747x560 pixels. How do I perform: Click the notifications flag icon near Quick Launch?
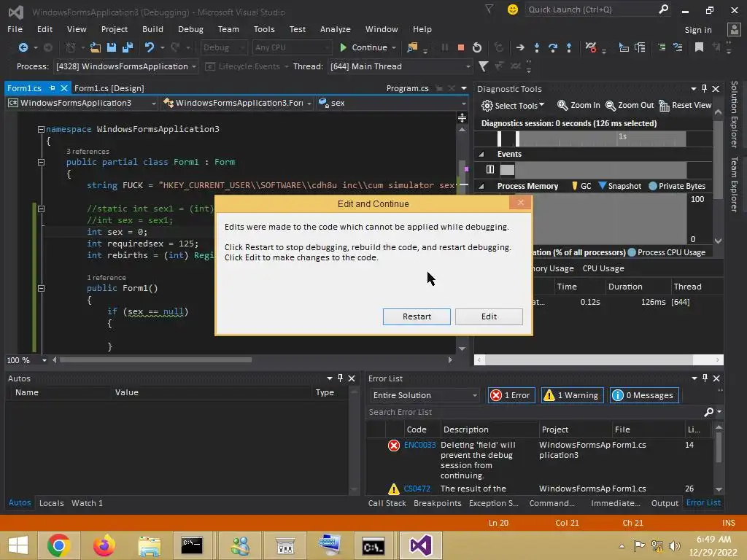coord(489,9)
